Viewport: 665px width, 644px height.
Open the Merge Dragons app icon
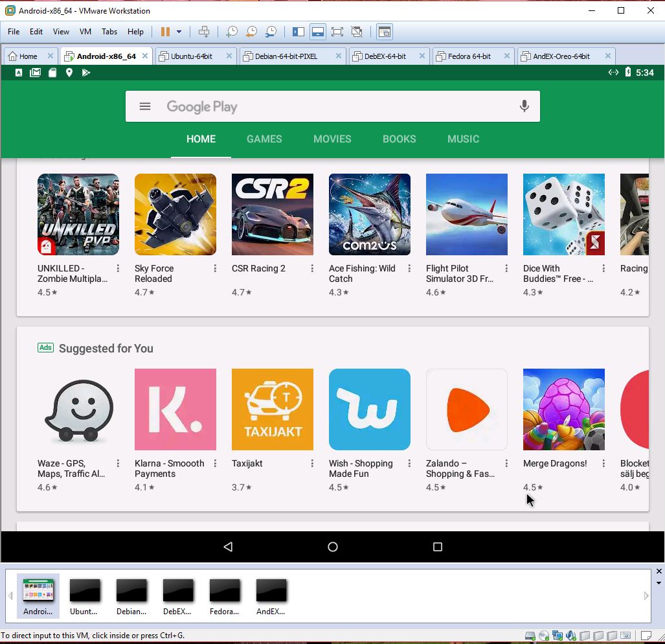point(563,409)
